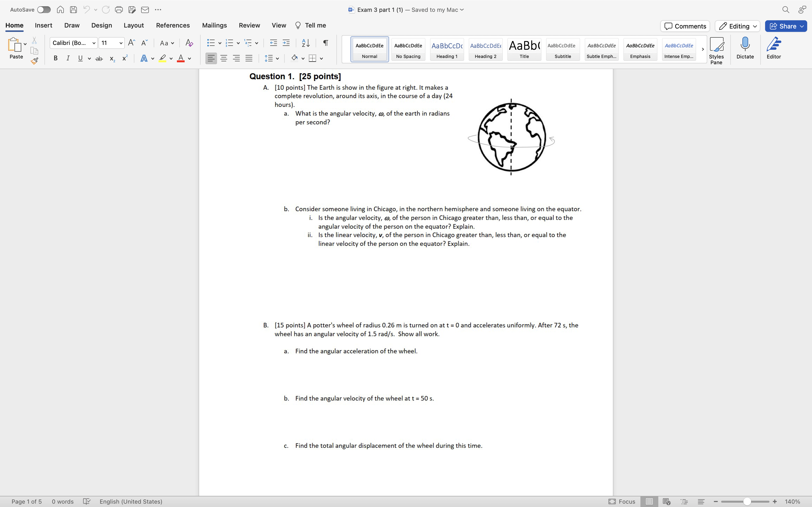812x507 pixels.
Task: Click the Print icon in title bar
Action: (118, 10)
